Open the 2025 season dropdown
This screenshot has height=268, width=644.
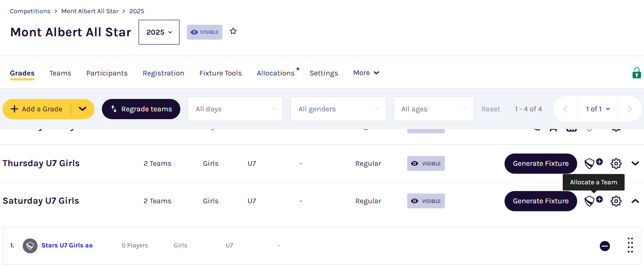click(x=159, y=32)
